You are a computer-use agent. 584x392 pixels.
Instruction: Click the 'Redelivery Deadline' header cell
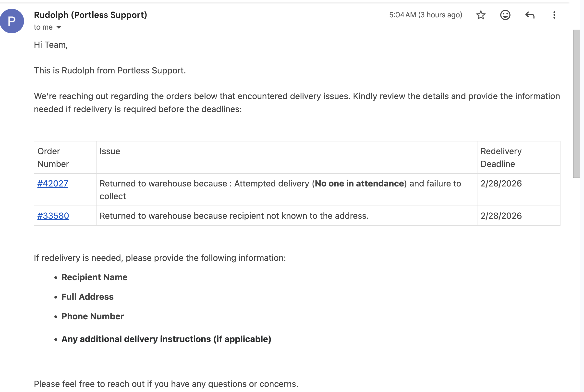click(x=518, y=158)
